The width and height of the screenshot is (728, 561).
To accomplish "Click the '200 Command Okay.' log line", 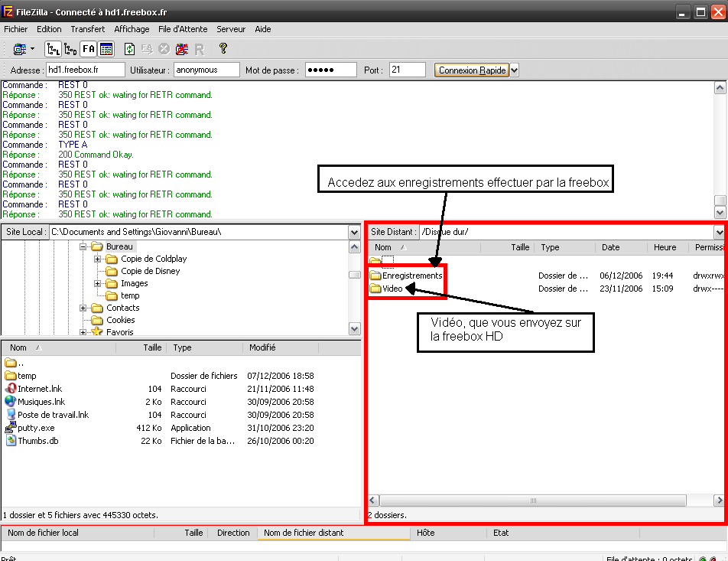I will pos(96,155).
